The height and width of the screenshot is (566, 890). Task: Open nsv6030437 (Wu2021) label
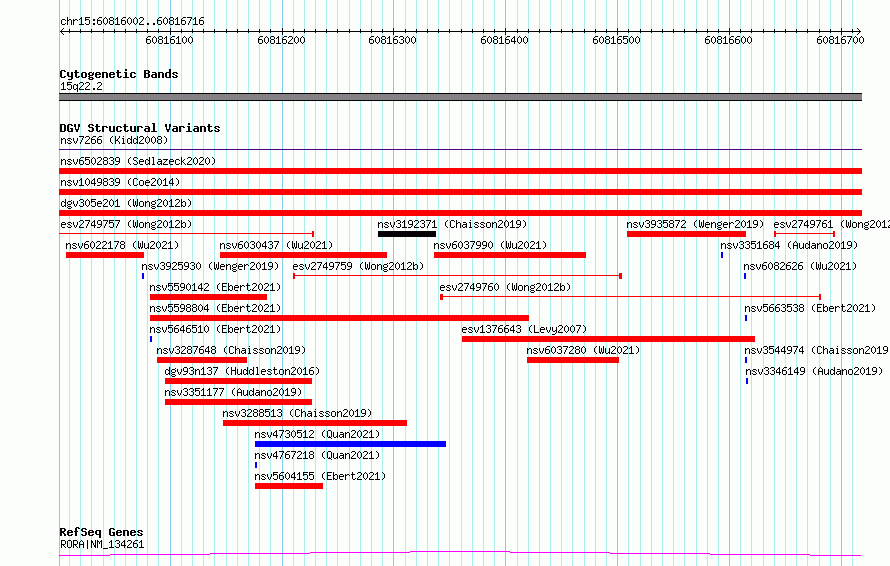point(276,245)
